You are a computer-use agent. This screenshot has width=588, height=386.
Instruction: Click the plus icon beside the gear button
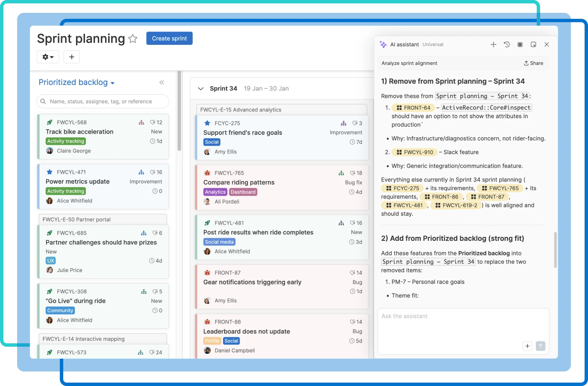71,56
